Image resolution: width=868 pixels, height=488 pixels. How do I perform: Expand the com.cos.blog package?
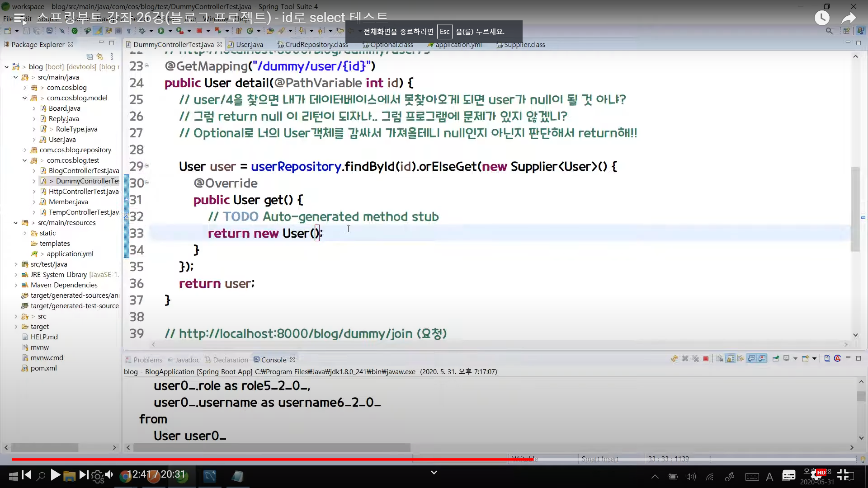point(25,88)
